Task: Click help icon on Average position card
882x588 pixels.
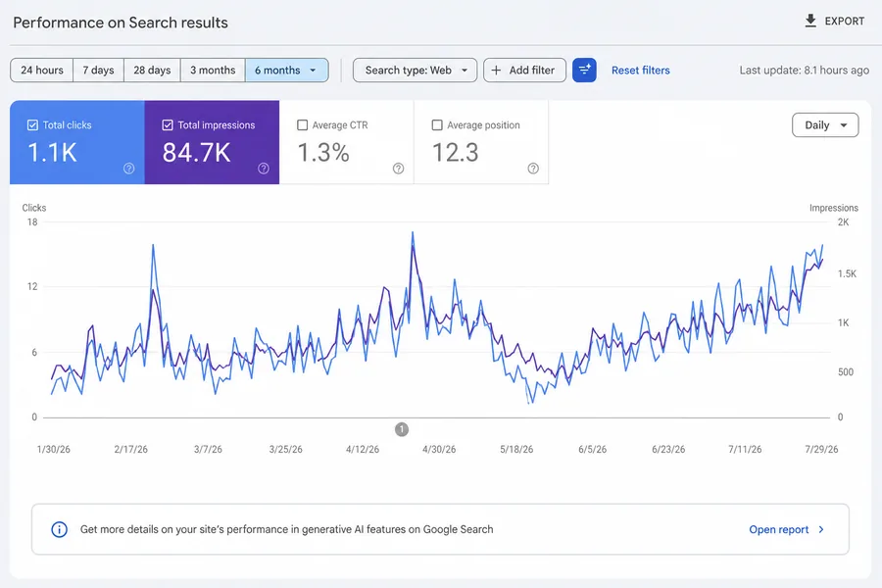Action: tap(533, 169)
